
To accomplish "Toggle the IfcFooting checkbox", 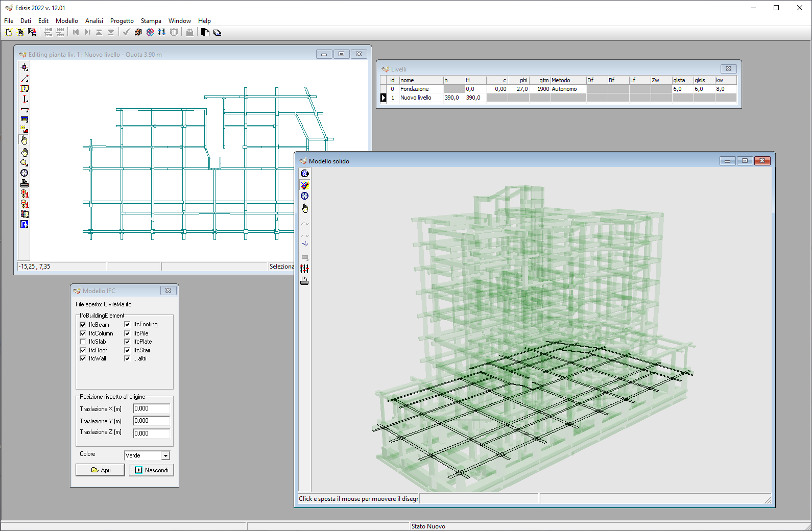I will pyautogui.click(x=127, y=324).
